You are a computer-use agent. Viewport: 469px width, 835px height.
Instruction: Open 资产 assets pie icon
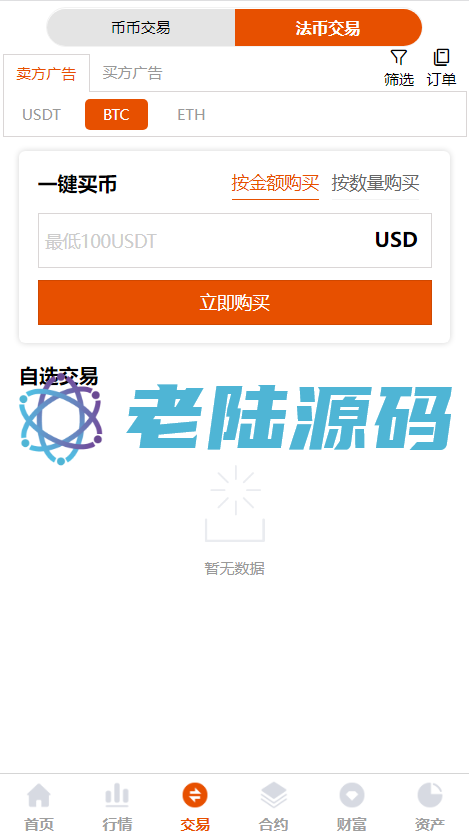(430, 796)
